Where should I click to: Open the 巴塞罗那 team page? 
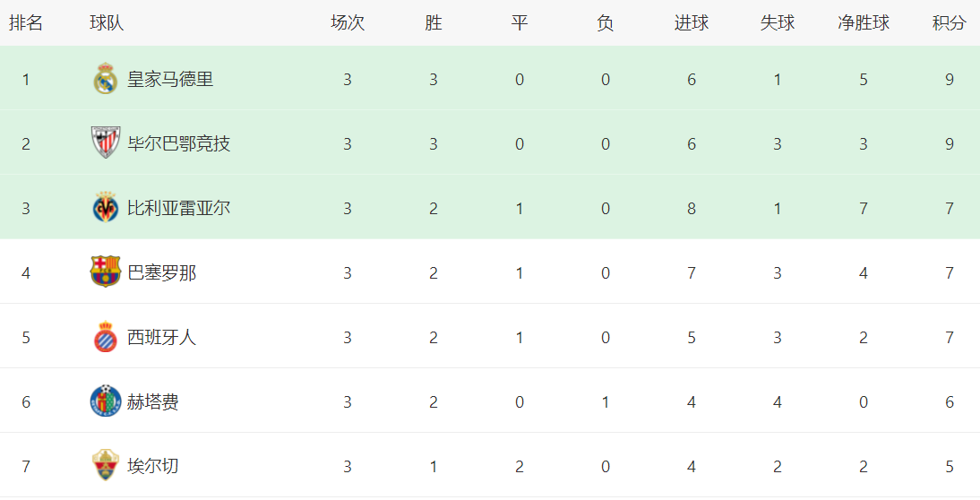pyautogui.click(x=161, y=272)
